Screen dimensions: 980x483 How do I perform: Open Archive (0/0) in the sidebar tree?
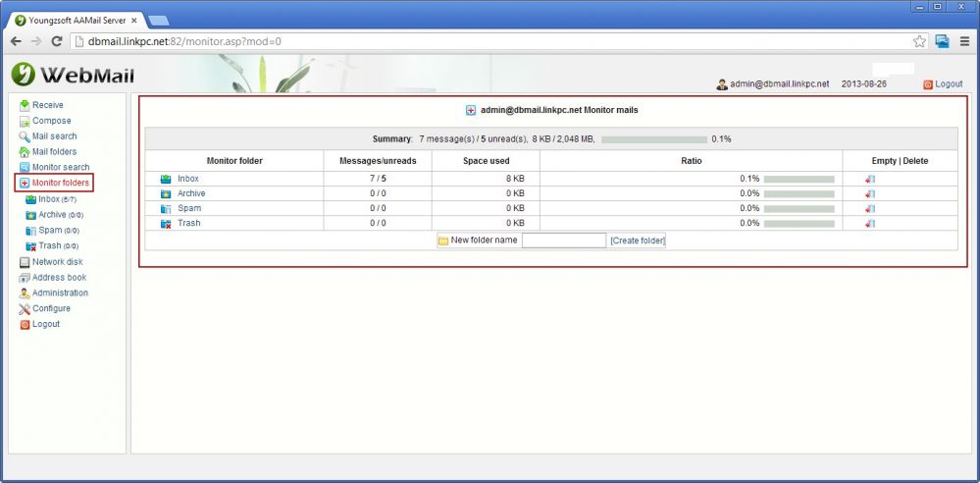61,215
